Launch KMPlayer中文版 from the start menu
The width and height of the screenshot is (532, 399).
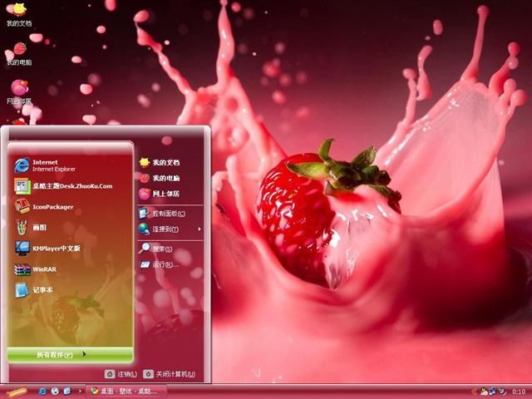[x=70, y=248]
